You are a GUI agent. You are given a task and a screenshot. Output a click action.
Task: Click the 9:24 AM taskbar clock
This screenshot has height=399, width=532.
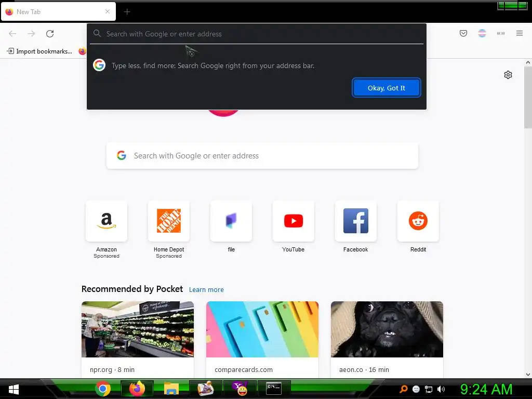pos(486,389)
